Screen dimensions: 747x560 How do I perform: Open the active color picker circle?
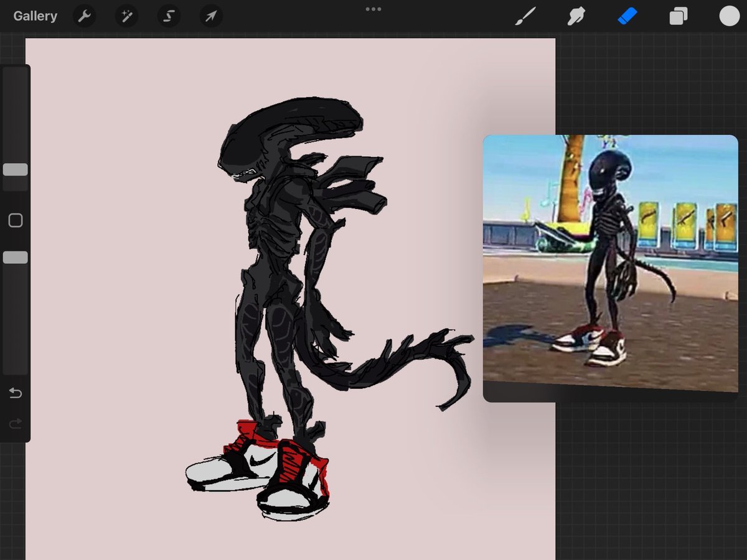click(730, 16)
